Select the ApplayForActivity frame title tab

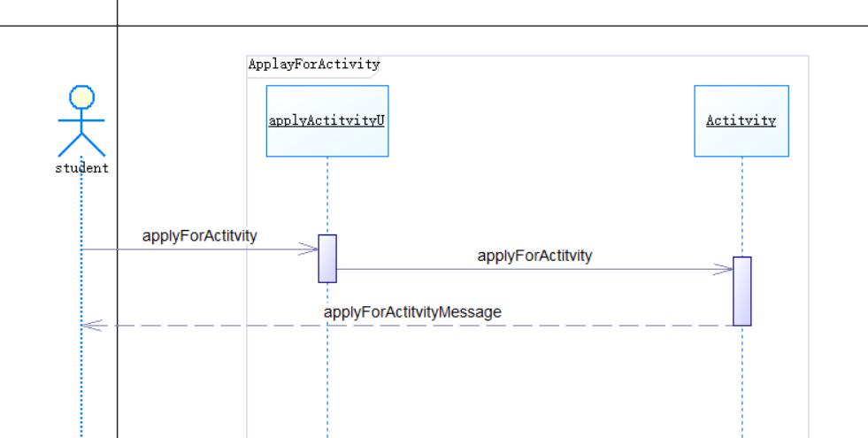coord(313,64)
